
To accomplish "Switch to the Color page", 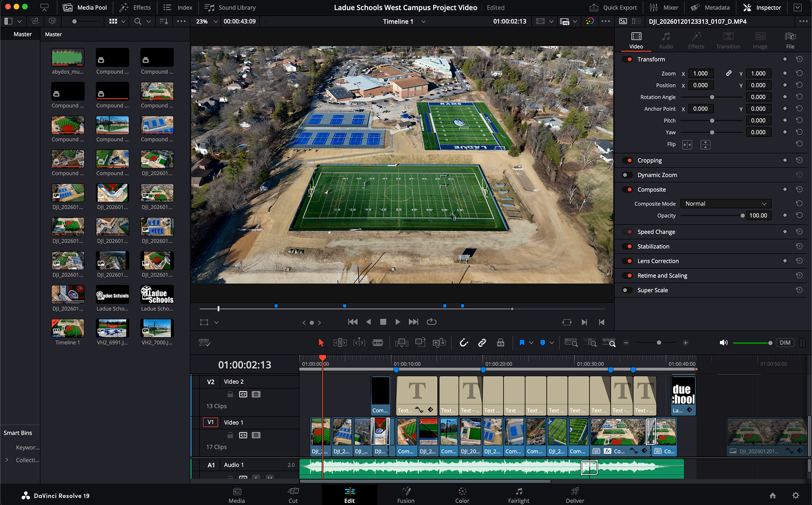I will (462, 494).
